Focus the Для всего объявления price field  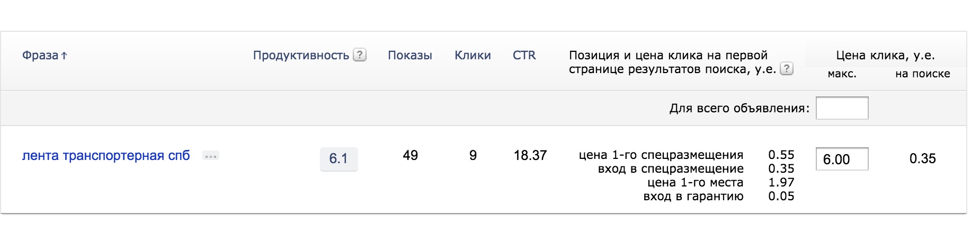pyautogui.click(x=842, y=108)
